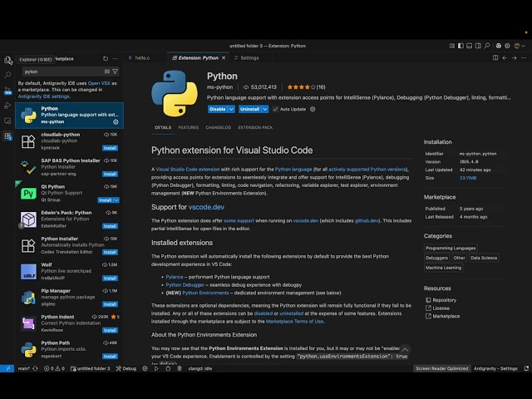Open the settings gear in the title bar
532x399 pixels.
(x=508, y=46)
